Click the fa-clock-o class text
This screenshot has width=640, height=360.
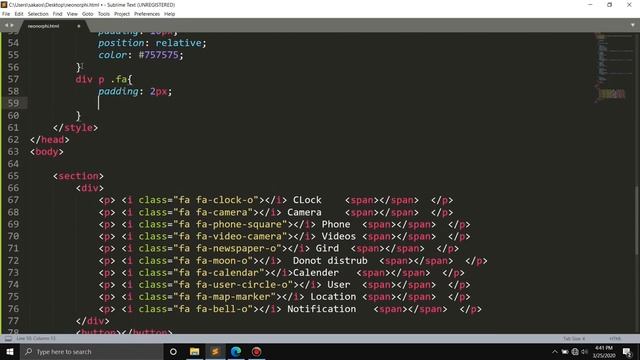point(224,200)
